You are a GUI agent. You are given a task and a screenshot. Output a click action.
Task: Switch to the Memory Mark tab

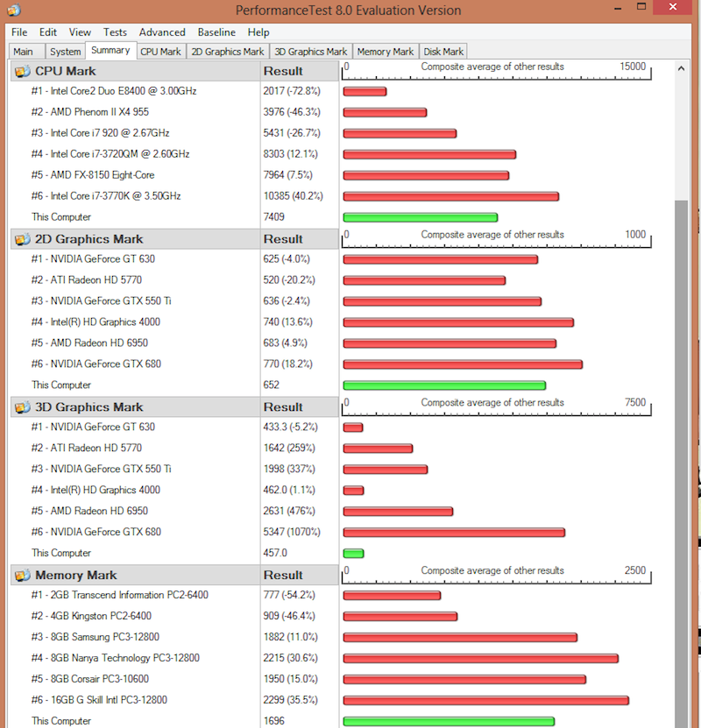pos(386,52)
